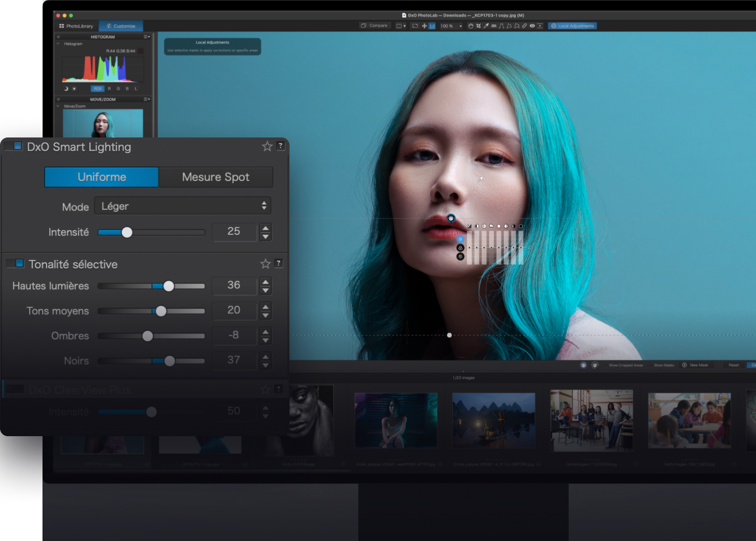The image size is (756, 541).
Task: Click the blue equalizer icon under the lip control point
Action: pos(461,239)
